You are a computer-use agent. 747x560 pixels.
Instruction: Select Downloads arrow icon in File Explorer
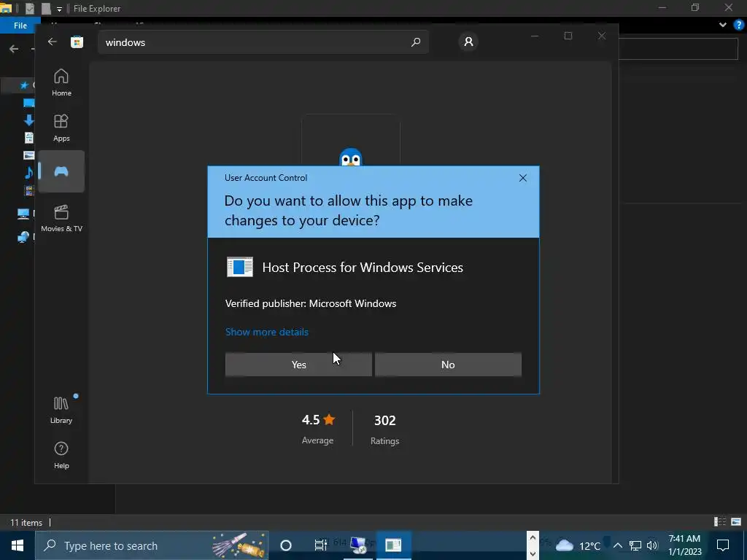28,120
